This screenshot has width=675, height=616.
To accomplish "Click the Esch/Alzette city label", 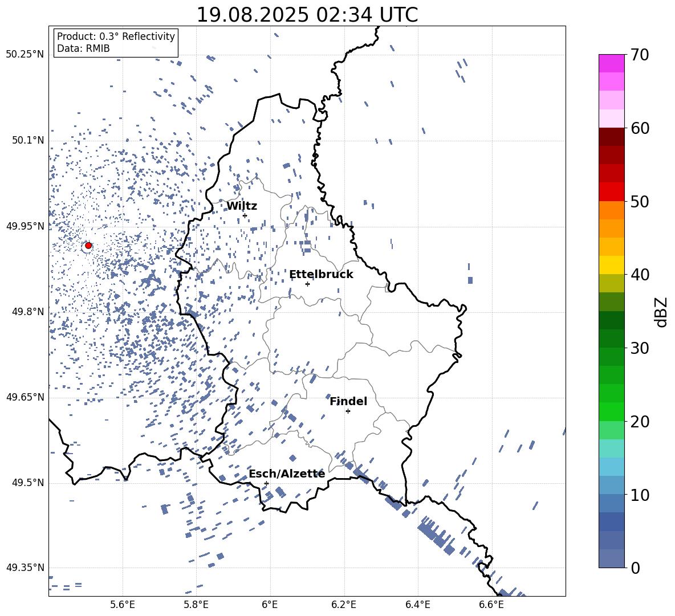I will pyautogui.click(x=287, y=474).
